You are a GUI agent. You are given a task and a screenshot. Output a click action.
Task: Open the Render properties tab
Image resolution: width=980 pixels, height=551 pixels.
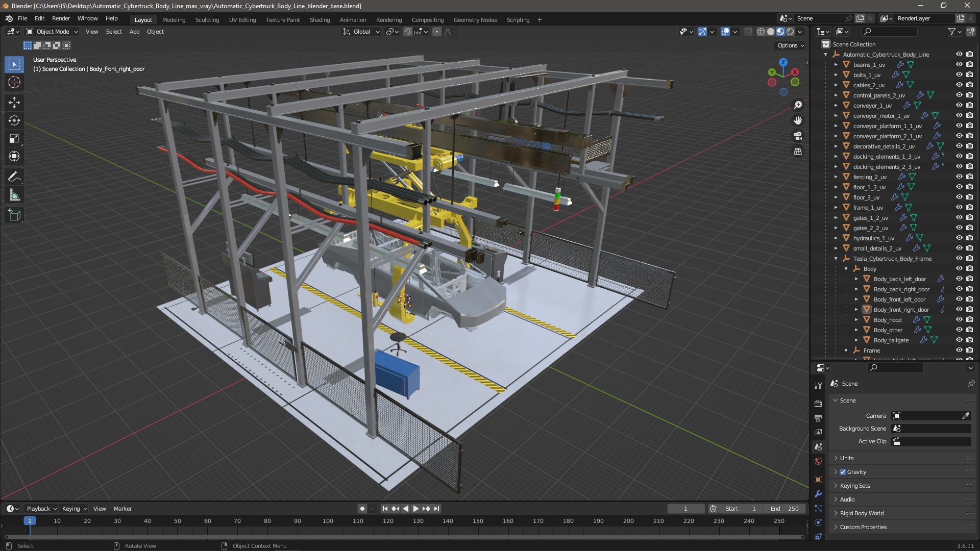click(x=818, y=404)
